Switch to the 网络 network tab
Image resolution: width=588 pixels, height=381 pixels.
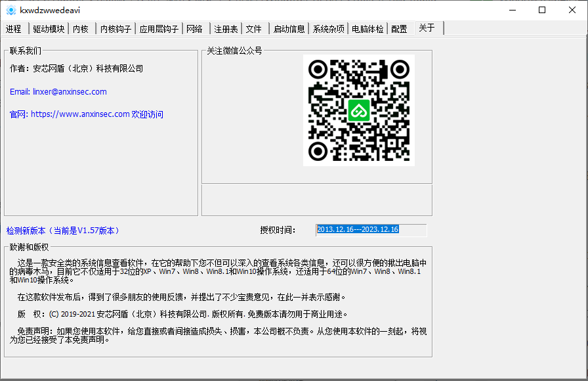click(x=195, y=28)
